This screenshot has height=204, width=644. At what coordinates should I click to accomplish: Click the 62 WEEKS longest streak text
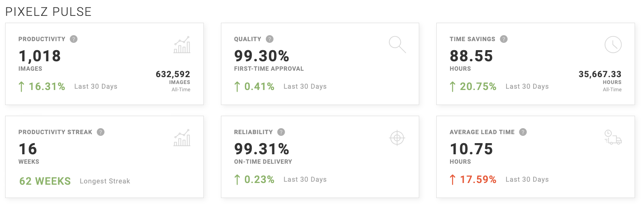pyautogui.click(x=45, y=181)
